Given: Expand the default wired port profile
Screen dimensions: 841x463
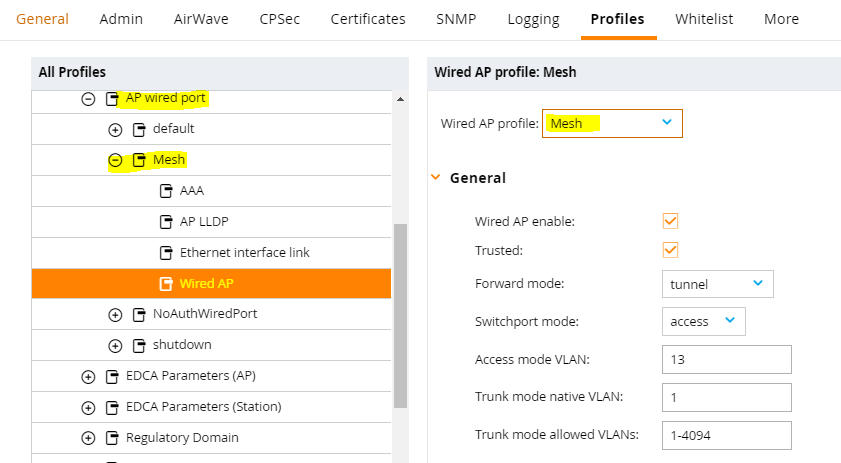Looking at the screenshot, I should 115,130.
